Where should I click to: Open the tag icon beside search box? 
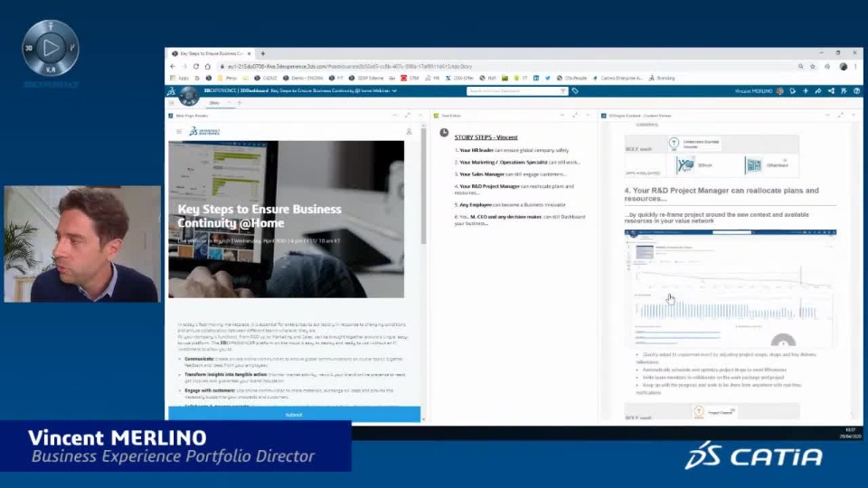pos(575,90)
